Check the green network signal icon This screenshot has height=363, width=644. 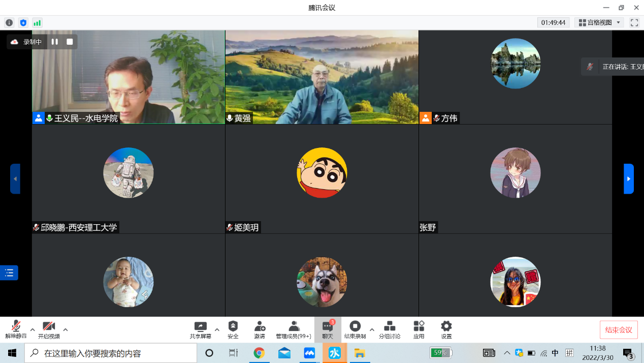tap(37, 23)
